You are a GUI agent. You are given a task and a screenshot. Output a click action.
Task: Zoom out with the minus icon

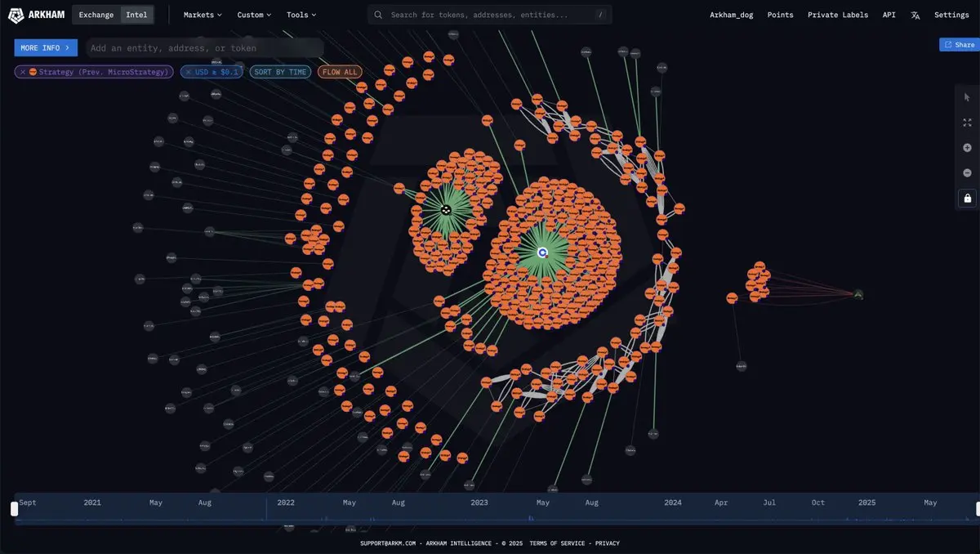967,172
